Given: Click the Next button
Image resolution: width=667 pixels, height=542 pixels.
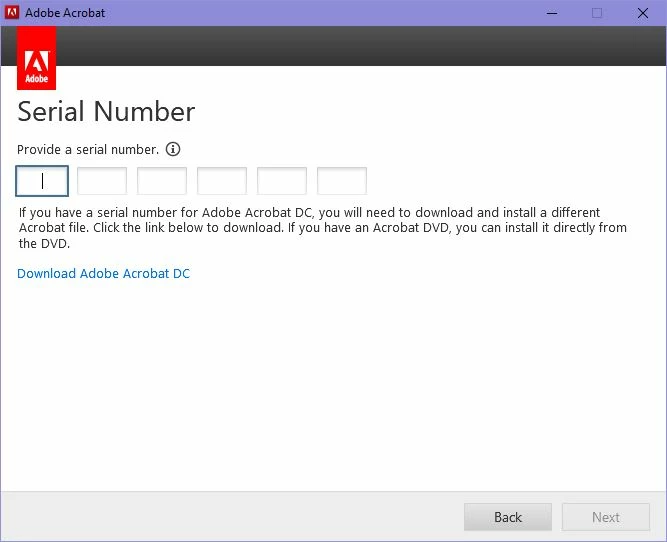Looking at the screenshot, I should click(606, 517).
